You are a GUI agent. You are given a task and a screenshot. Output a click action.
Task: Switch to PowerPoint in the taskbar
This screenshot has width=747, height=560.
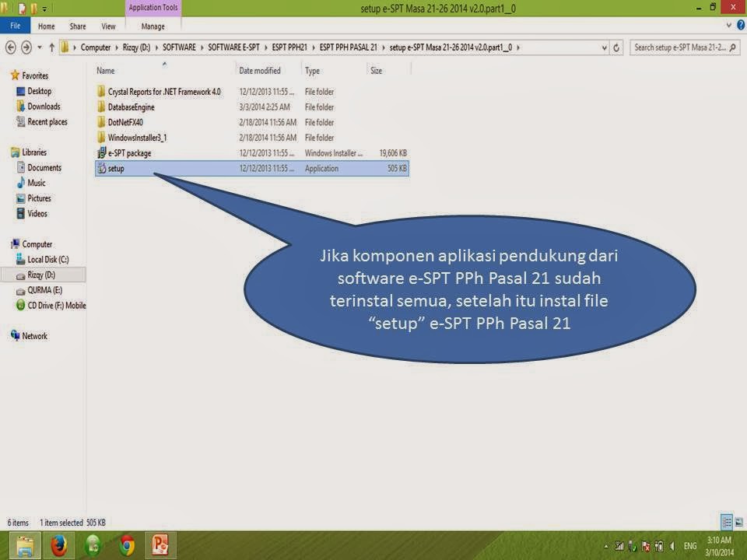click(160, 546)
